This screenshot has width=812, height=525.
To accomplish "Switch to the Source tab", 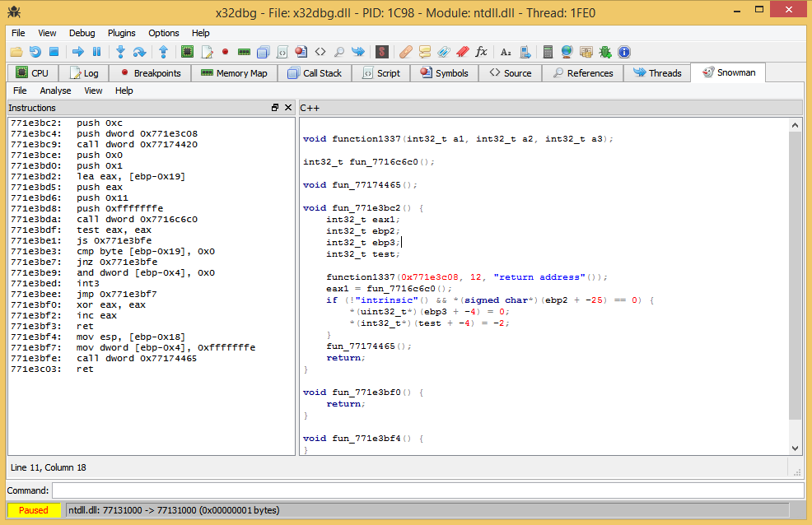I will pyautogui.click(x=511, y=73).
